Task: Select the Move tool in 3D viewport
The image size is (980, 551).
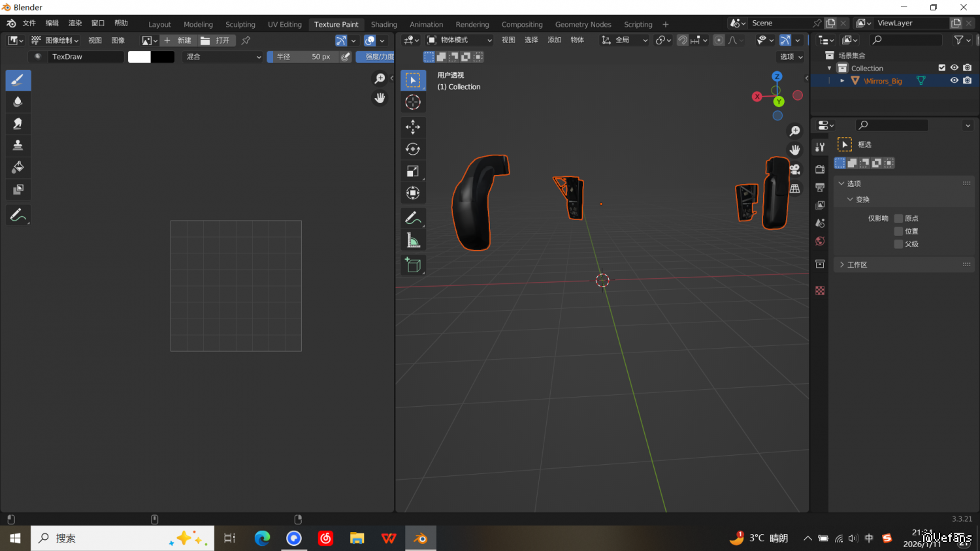Action: pos(413,127)
